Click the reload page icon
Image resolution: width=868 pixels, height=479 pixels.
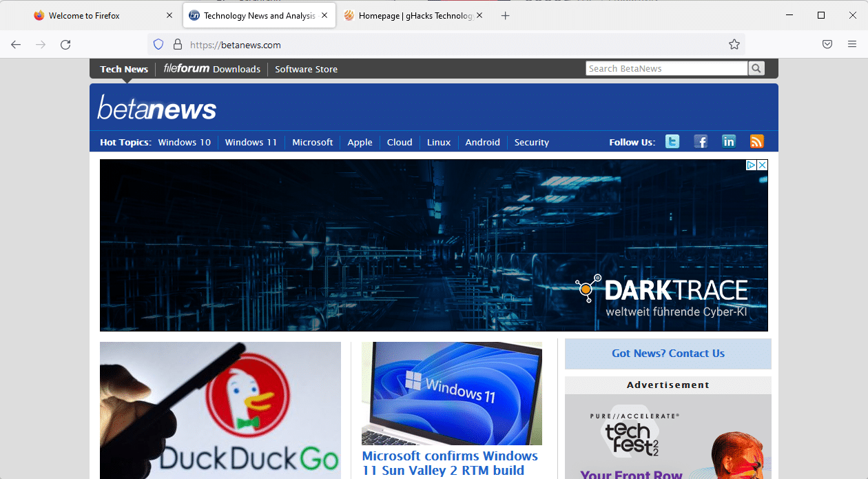pos(65,45)
